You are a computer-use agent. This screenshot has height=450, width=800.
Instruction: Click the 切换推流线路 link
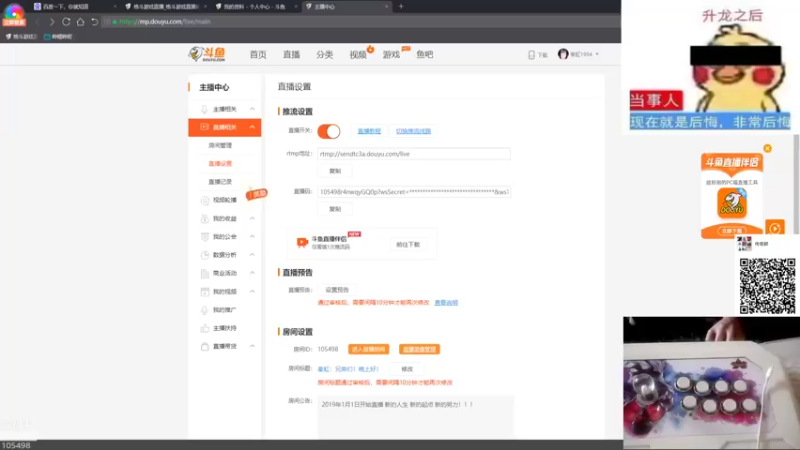(x=413, y=131)
